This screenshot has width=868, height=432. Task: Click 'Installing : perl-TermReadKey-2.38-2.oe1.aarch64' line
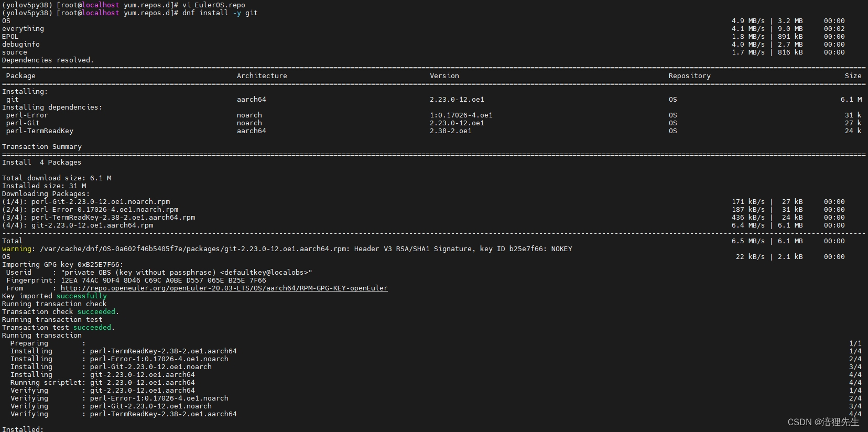[x=124, y=351]
